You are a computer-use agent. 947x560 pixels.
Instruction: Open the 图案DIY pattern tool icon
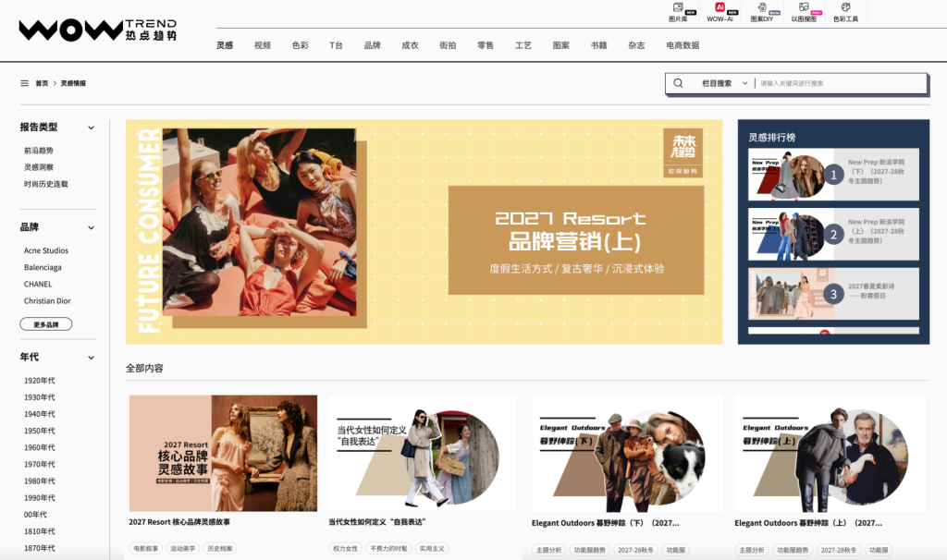(x=762, y=7)
